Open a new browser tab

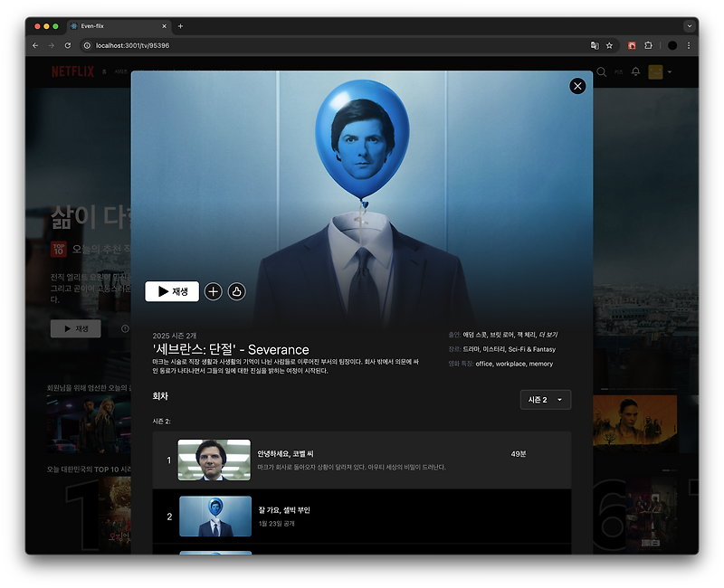180,26
